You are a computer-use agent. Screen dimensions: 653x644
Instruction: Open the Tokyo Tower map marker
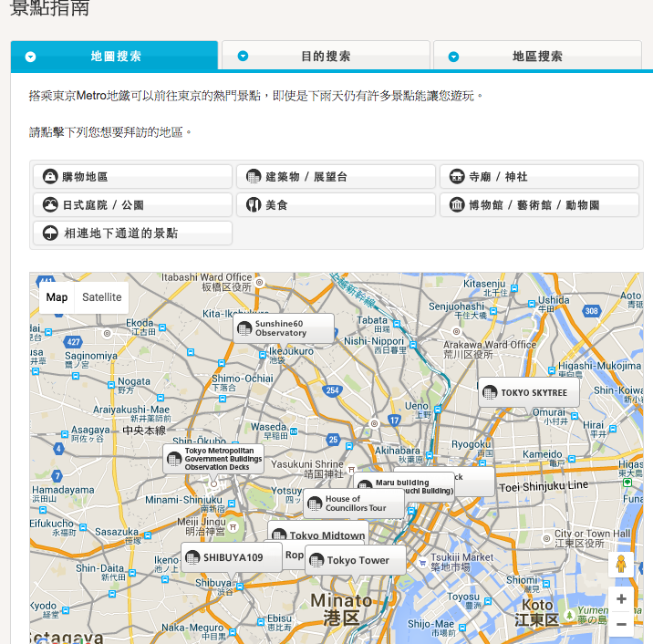[356, 560]
